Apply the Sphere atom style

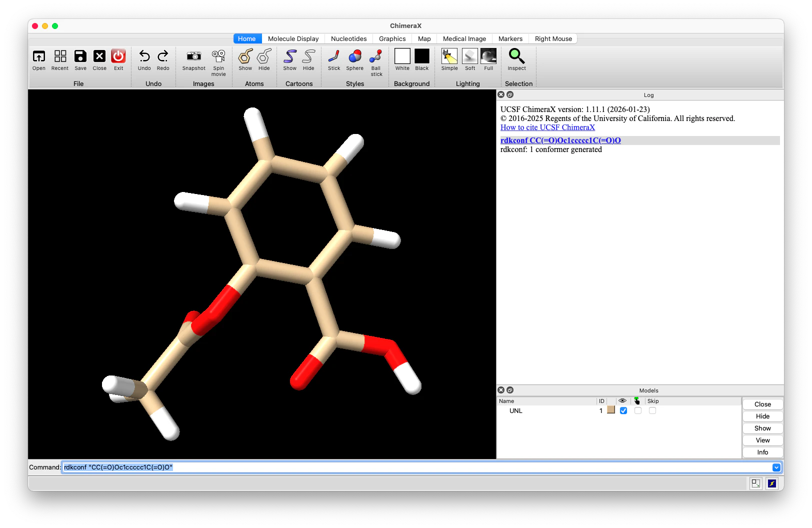pos(354,59)
